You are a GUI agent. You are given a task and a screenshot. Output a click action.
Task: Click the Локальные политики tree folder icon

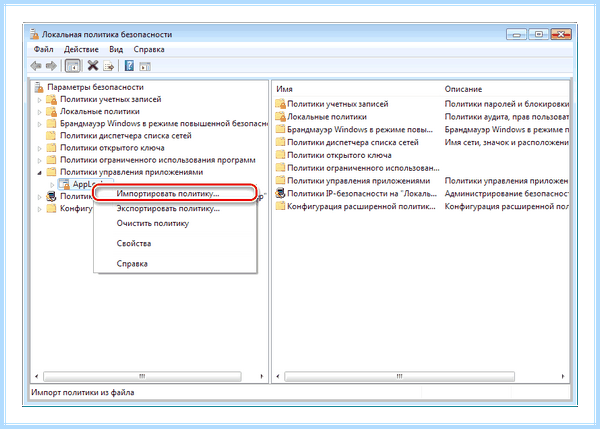[51, 112]
